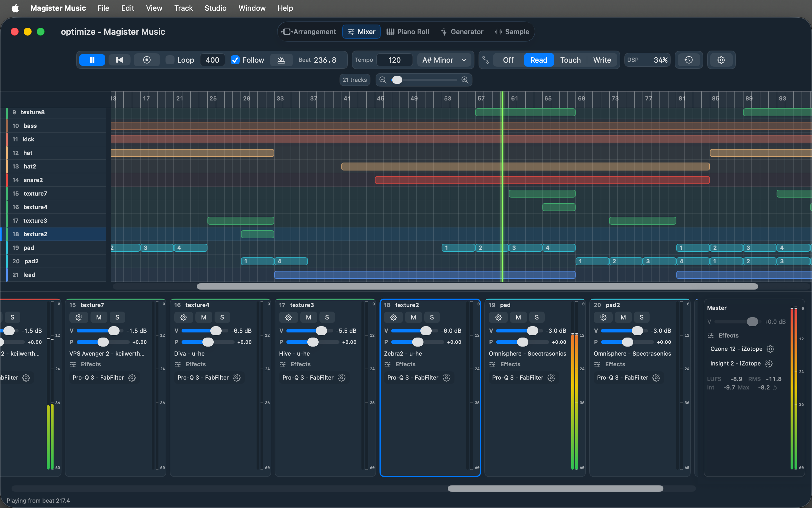This screenshot has height=508, width=812.
Task: Open Pro-Q 3 settings on texture7
Action: [x=132, y=378]
